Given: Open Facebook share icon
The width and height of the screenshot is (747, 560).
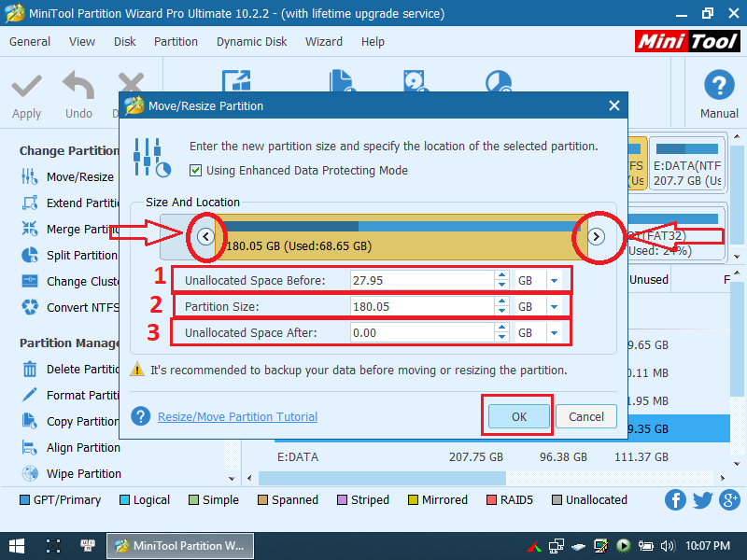Looking at the screenshot, I should 675,500.
